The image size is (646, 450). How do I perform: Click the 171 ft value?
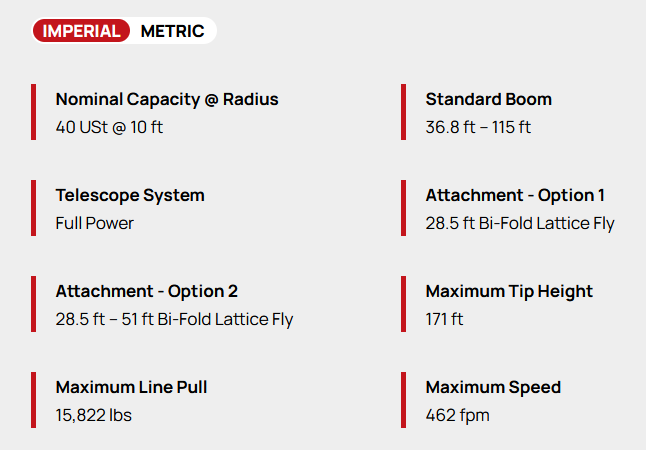coord(445,319)
